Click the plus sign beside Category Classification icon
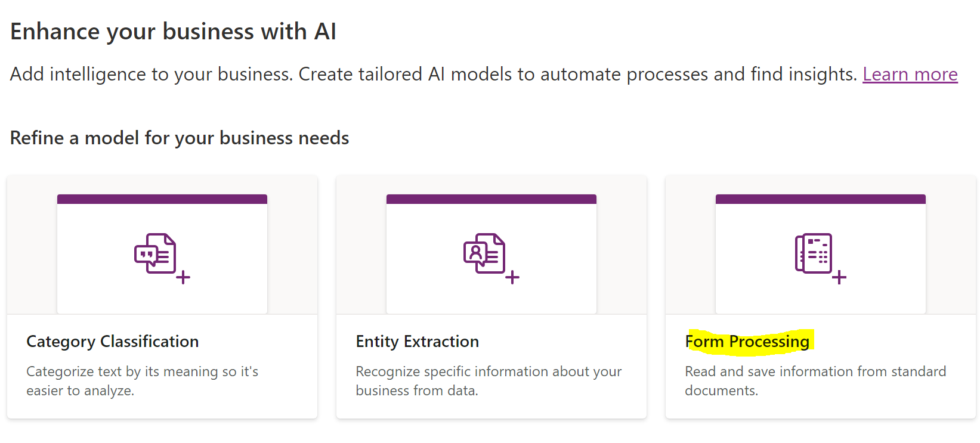This screenshot has width=980, height=443. click(x=183, y=277)
